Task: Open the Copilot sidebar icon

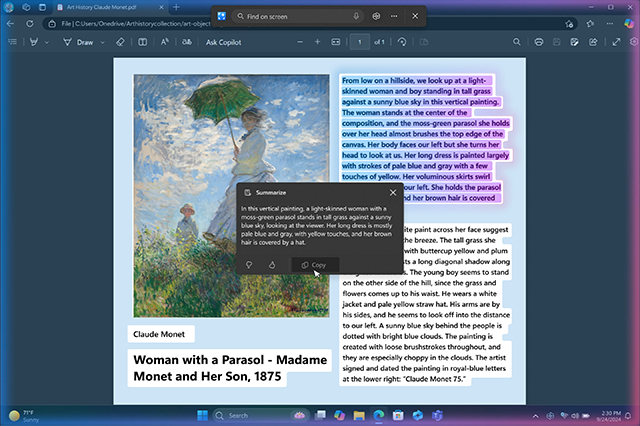Action: 629,24
